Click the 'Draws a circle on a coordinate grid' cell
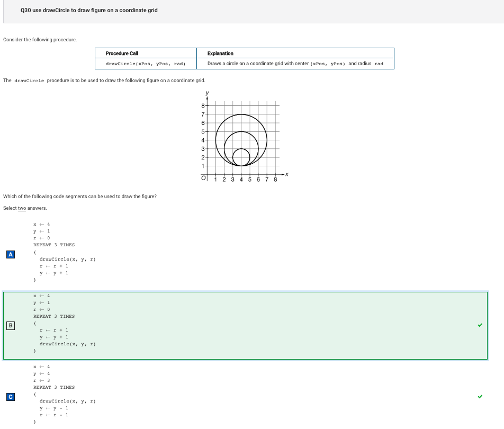The image size is (504, 429). 295,64
